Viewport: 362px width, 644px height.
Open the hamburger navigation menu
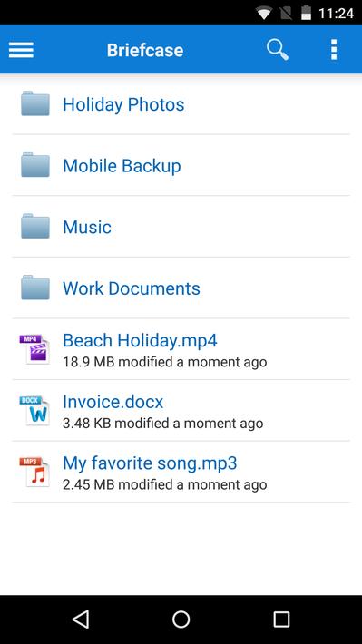21,50
